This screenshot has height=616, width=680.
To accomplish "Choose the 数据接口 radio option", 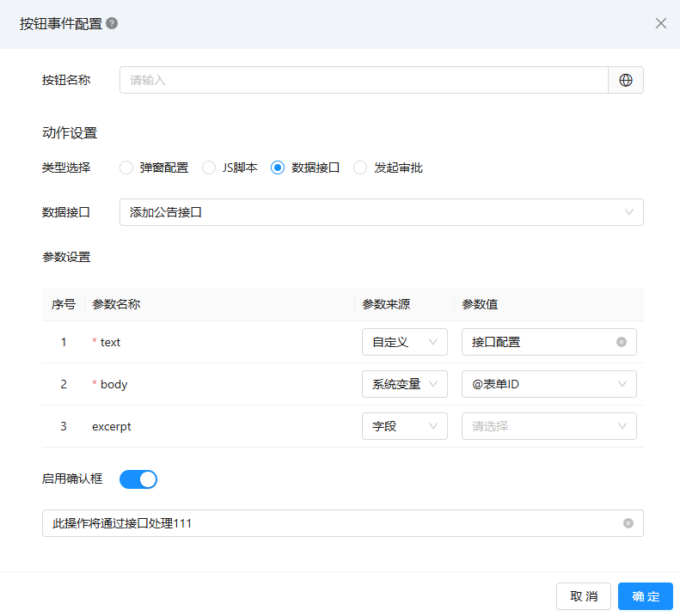I will (x=278, y=168).
